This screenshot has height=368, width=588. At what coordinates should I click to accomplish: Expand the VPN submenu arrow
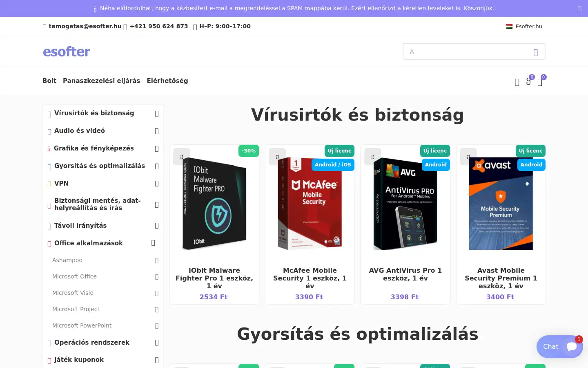tap(157, 184)
